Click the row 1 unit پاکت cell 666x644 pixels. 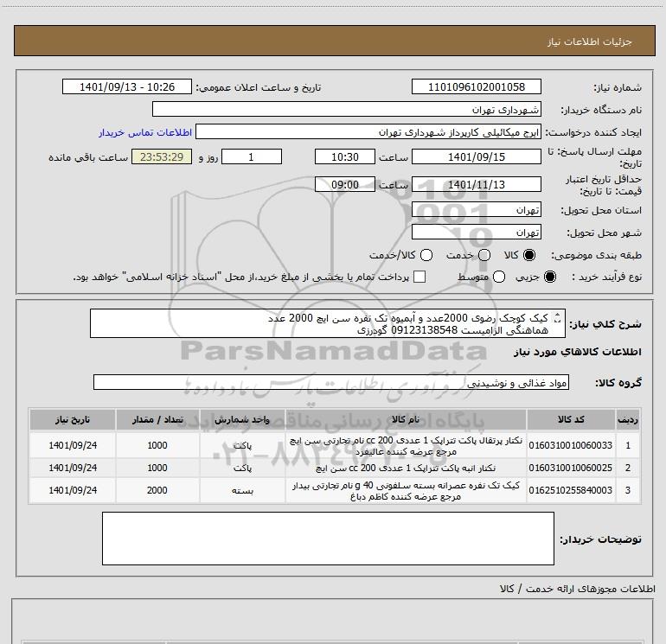click(x=242, y=445)
